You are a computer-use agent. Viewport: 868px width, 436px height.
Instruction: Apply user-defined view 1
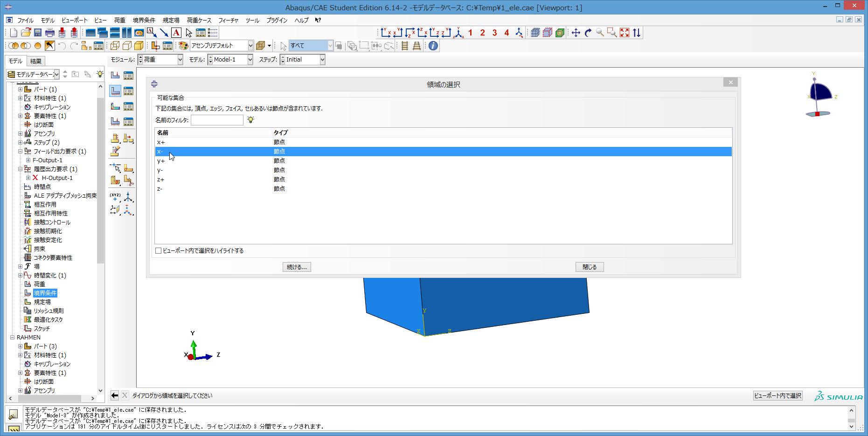(471, 33)
